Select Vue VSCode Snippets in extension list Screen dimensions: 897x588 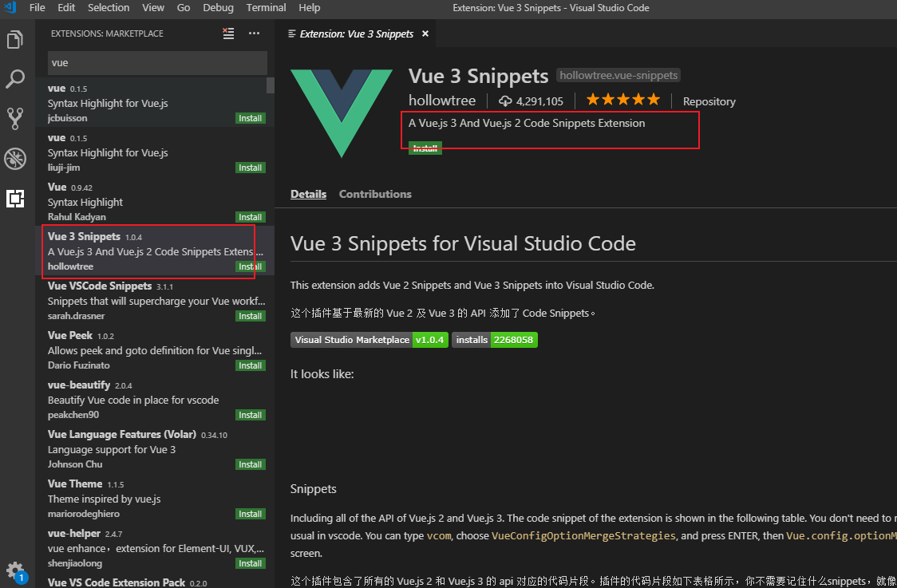tap(155, 300)
